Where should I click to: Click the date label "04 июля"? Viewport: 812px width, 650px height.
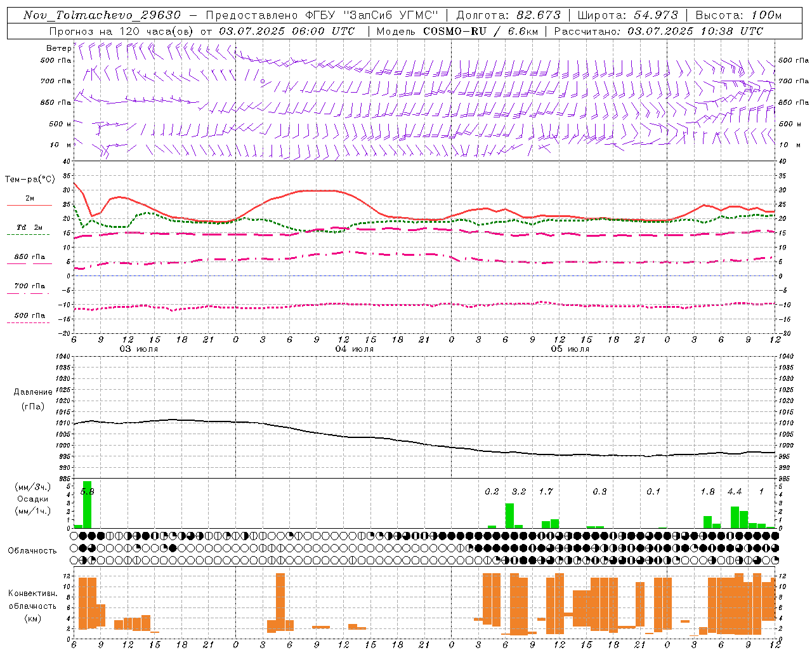tap(355, 349)
